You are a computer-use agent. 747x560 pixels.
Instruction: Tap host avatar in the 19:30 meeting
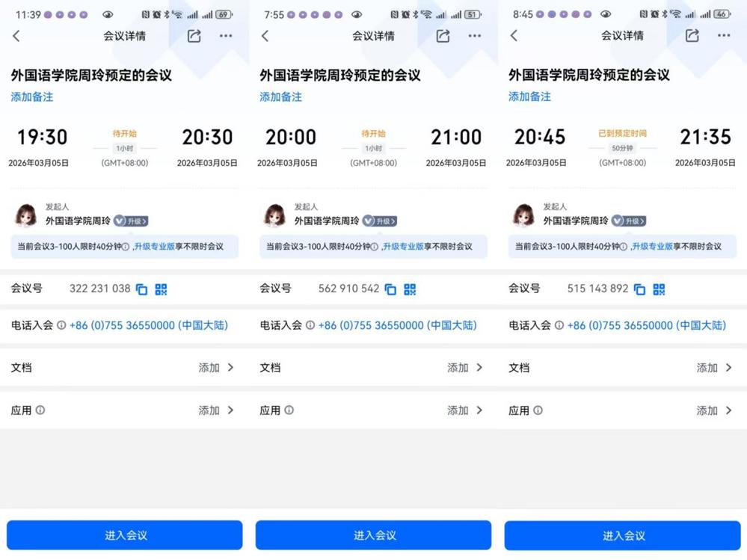pyautogui.click(x=26, y=215)
